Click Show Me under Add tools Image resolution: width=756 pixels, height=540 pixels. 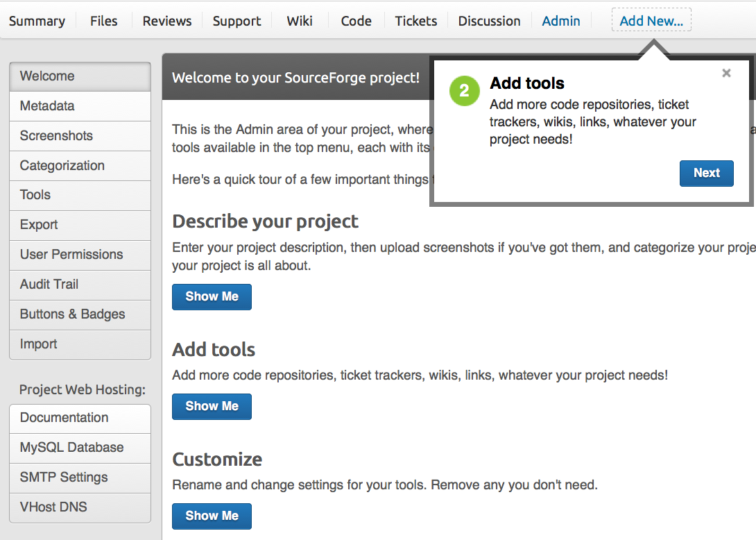pos(212,406)
